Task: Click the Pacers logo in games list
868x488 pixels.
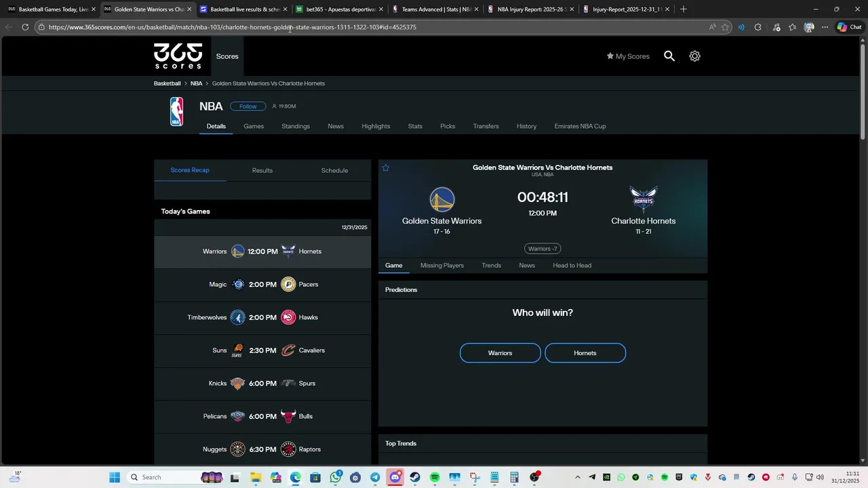Action: [288, 285]
